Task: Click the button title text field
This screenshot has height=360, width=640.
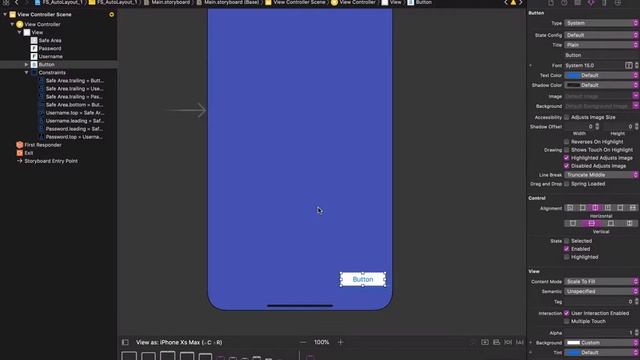Action: 601,55
